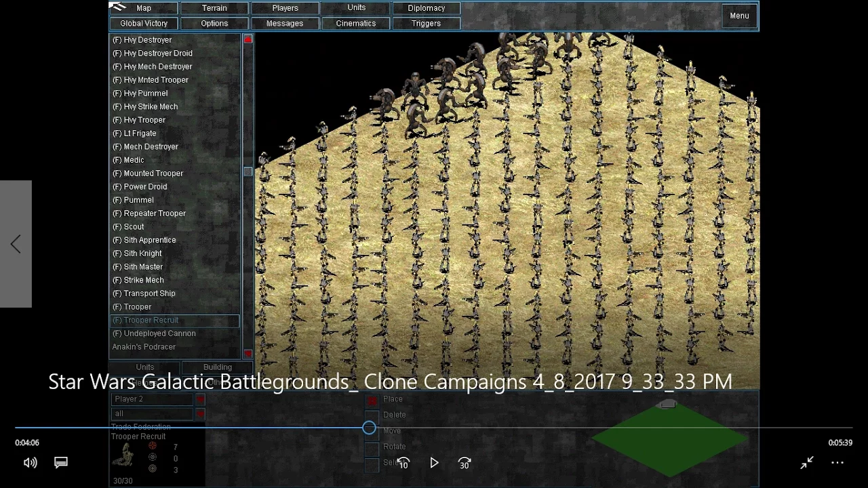Go to previous item with left arrow

[16, 244]
